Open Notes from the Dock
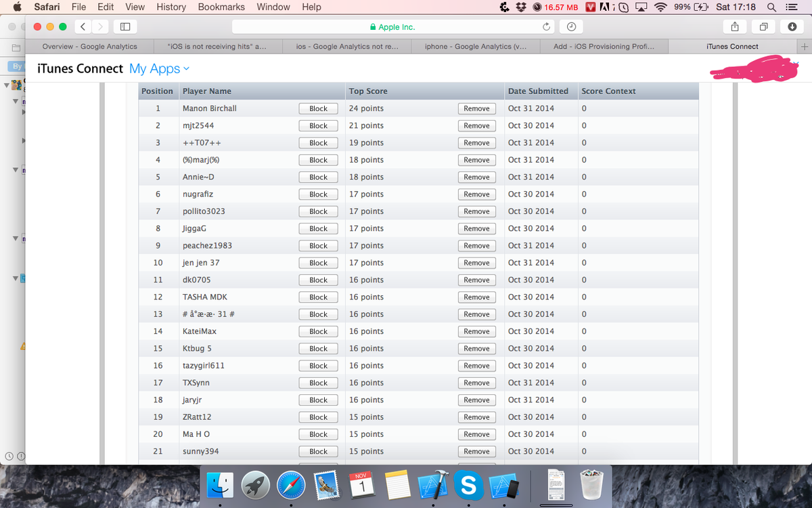Viewport: 812px width, 508px height. click(x=399, y=485)
